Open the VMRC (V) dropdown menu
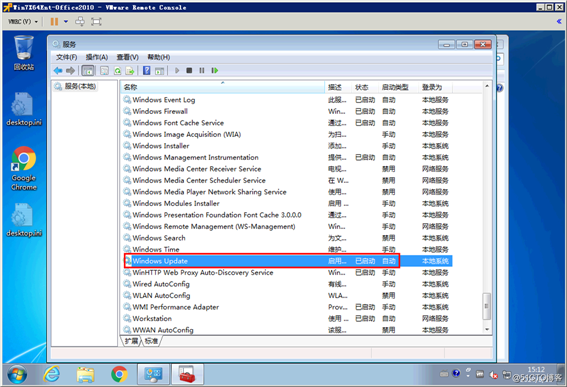Viewport: 567px width, 387px height. pos(23,22)
